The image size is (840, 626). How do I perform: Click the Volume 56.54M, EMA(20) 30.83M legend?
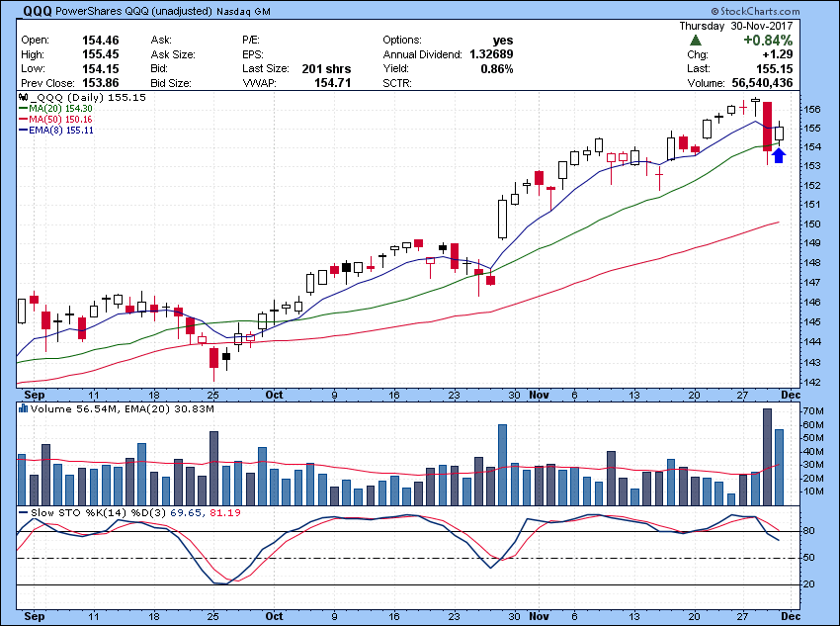(x=123, y=409)
